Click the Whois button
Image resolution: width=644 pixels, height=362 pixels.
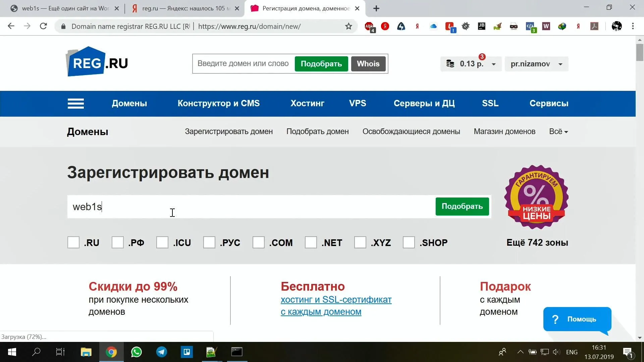(x=368, y=64)
